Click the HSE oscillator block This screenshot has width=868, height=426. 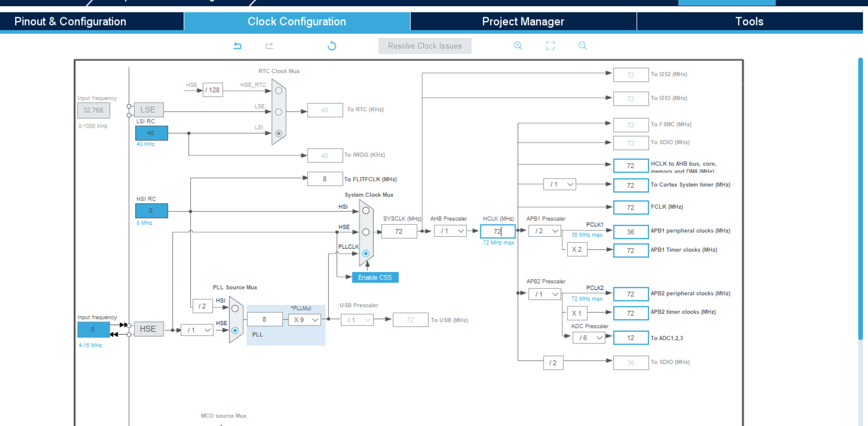(149, 329)
